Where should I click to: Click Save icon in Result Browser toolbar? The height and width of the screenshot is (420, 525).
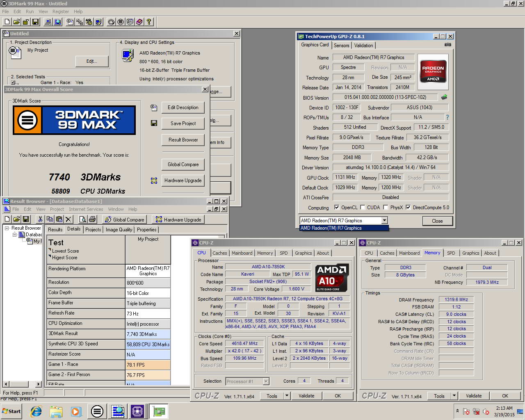click(x=26, y=219)
